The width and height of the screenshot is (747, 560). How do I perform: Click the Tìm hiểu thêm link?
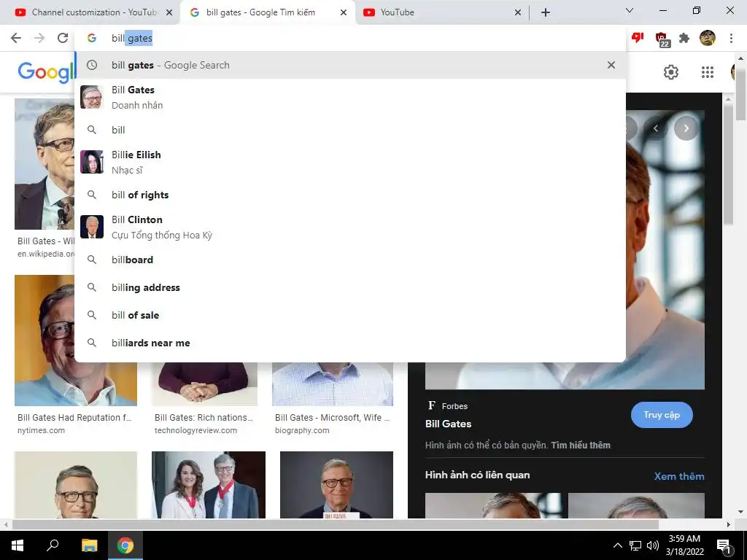tap(581, 446)
